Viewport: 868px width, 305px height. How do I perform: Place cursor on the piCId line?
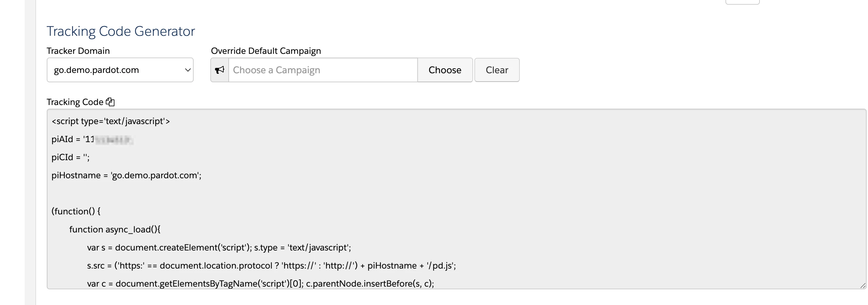click(70, 157)
